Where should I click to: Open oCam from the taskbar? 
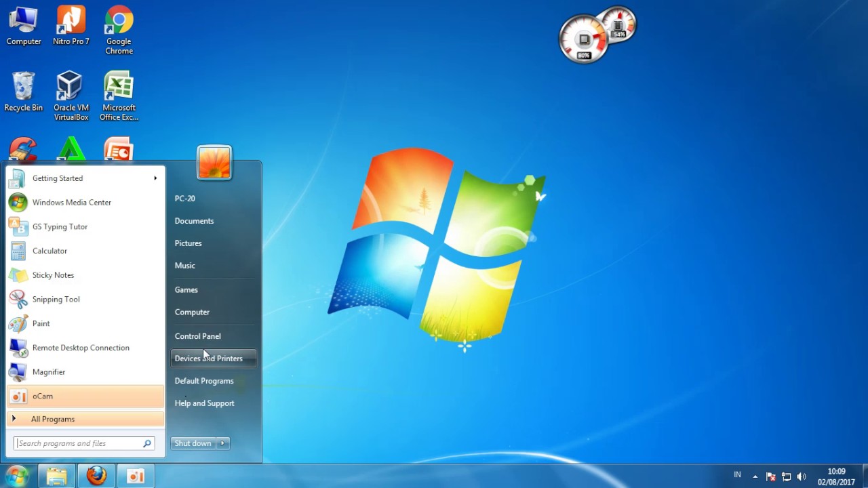(136, 476)
